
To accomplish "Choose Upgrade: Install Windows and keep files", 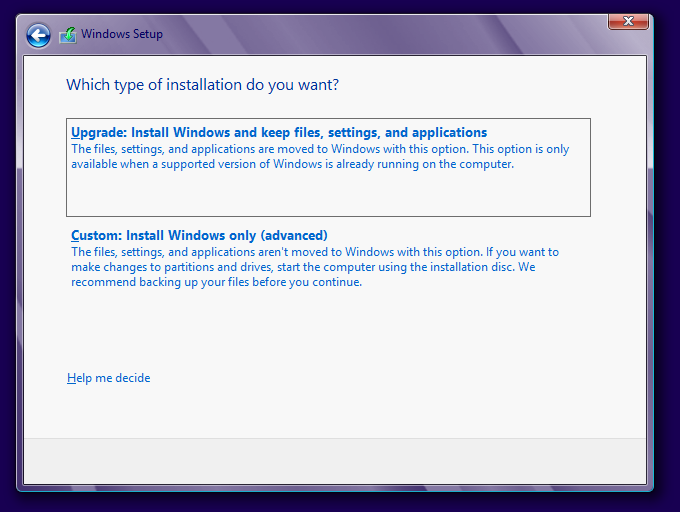I will (x=328, y=167).
